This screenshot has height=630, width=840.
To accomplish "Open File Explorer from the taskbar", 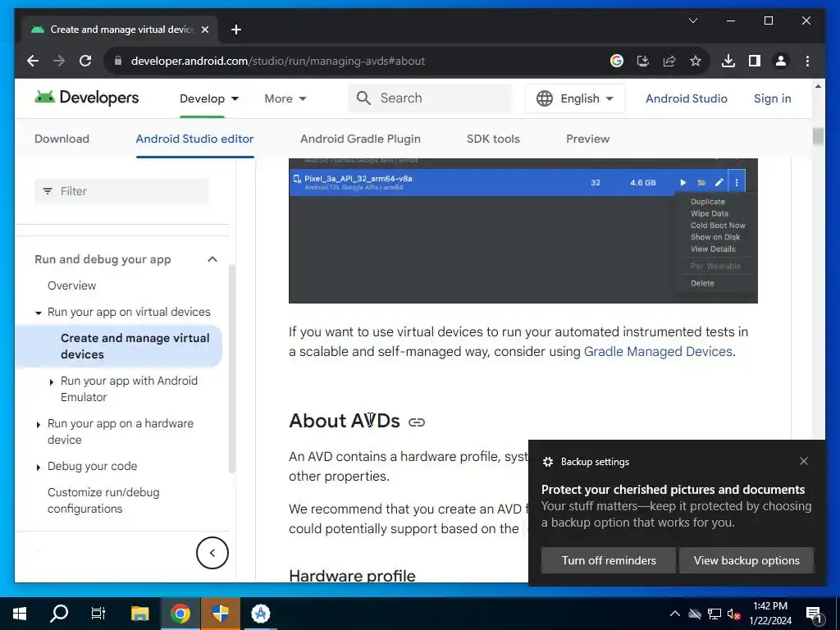I will 139,614.
